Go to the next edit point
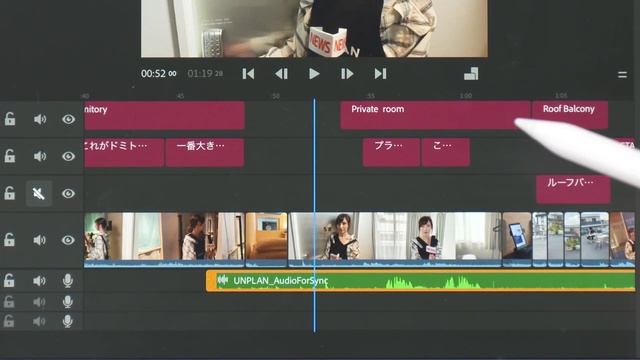640x360 pixels. (380, 74)
